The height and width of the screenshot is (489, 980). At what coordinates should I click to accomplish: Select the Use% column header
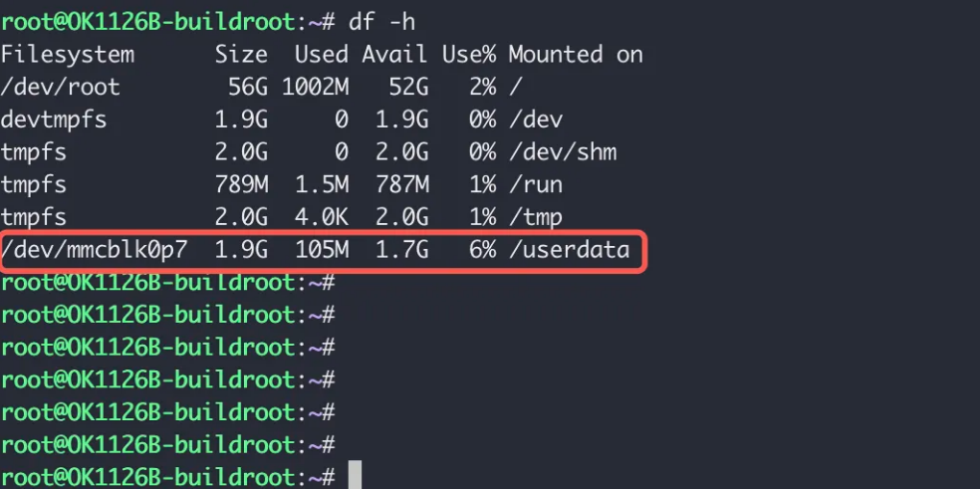point(468,54)
